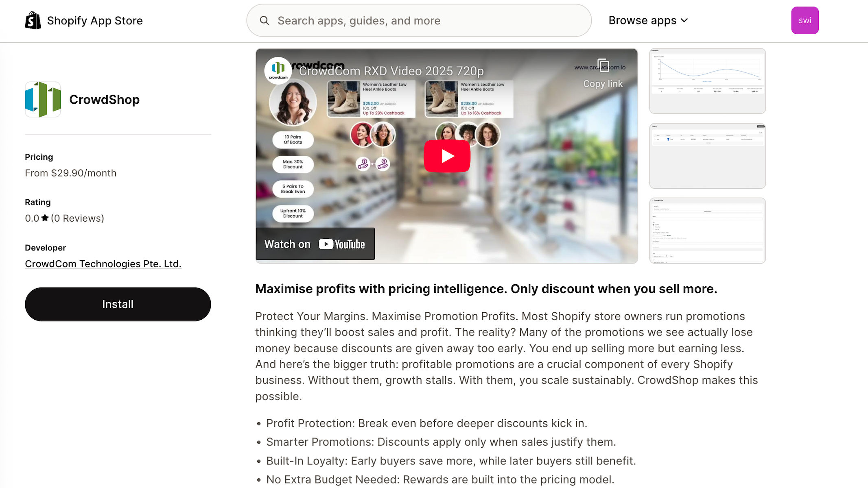868x488 pixels.
Task: Click the Copy link icon on video
Action: [x=603, y=65]
